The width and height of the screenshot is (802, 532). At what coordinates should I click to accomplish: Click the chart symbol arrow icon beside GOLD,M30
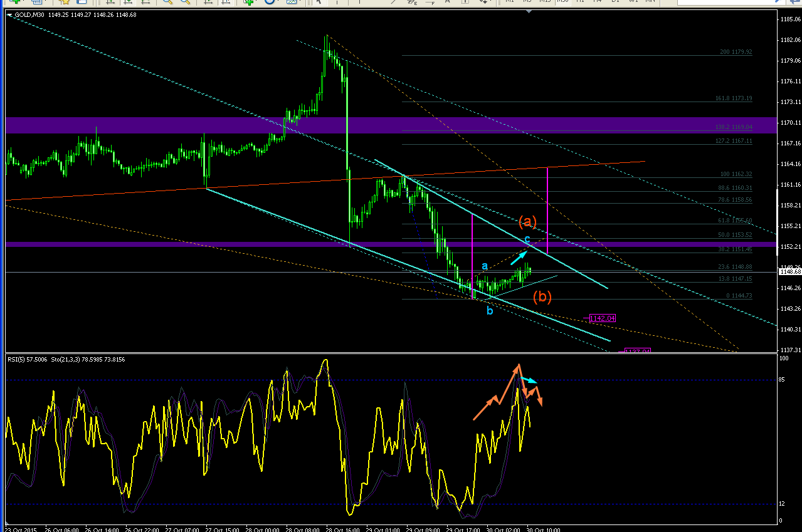(9, 14)
